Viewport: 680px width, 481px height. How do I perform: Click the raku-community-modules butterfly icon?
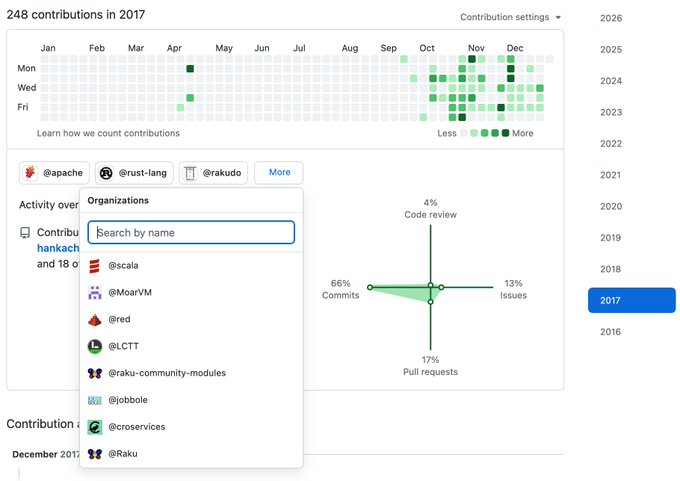pyautogui.click(x=95, y=373)
